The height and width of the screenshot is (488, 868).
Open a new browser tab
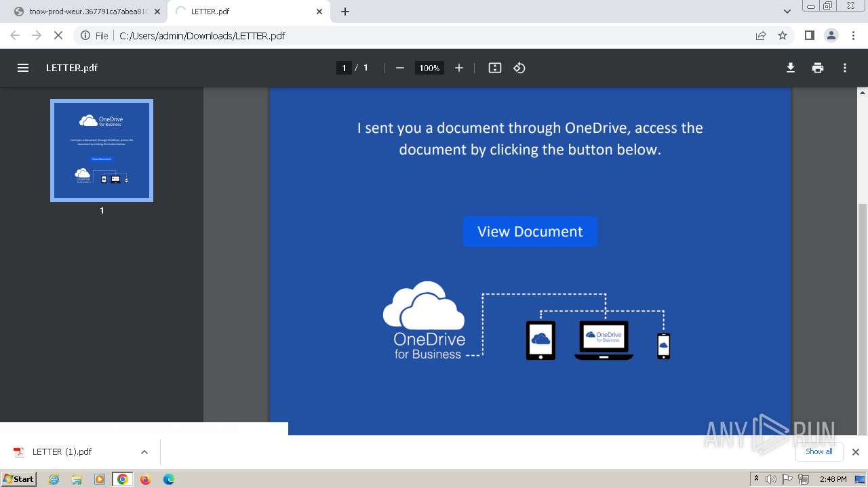[345, 12]
